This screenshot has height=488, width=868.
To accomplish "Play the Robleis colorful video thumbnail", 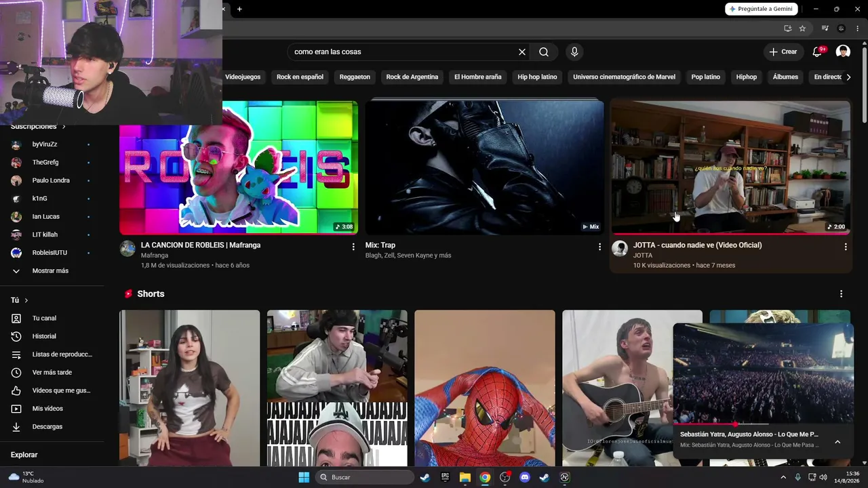I will (x=239, y=167).
